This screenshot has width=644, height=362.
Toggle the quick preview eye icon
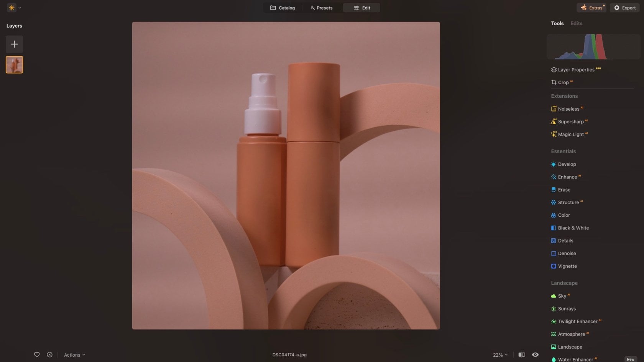click(x=535, y=355)
